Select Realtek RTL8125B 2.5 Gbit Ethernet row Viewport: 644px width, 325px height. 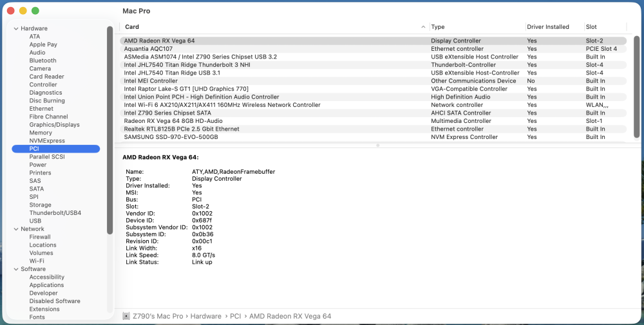(373, 129)
